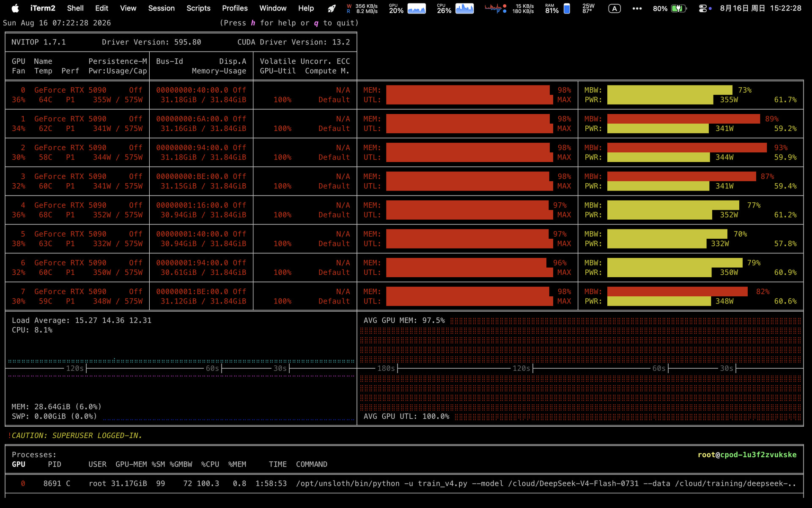This screenshot has height=508, width=812.
Task: Click the network speed 356 KB/s indicator
Action: (362, 8)
